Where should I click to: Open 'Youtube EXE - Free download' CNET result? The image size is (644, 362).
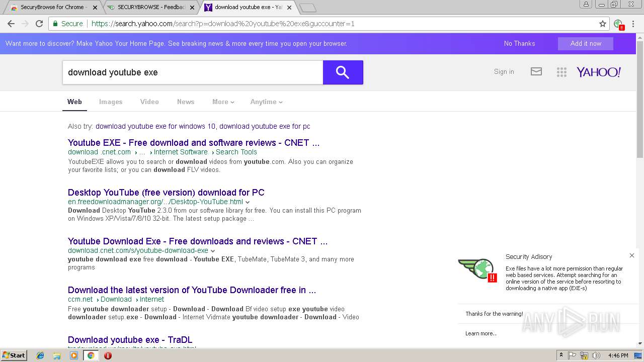(x=194, y=143)
